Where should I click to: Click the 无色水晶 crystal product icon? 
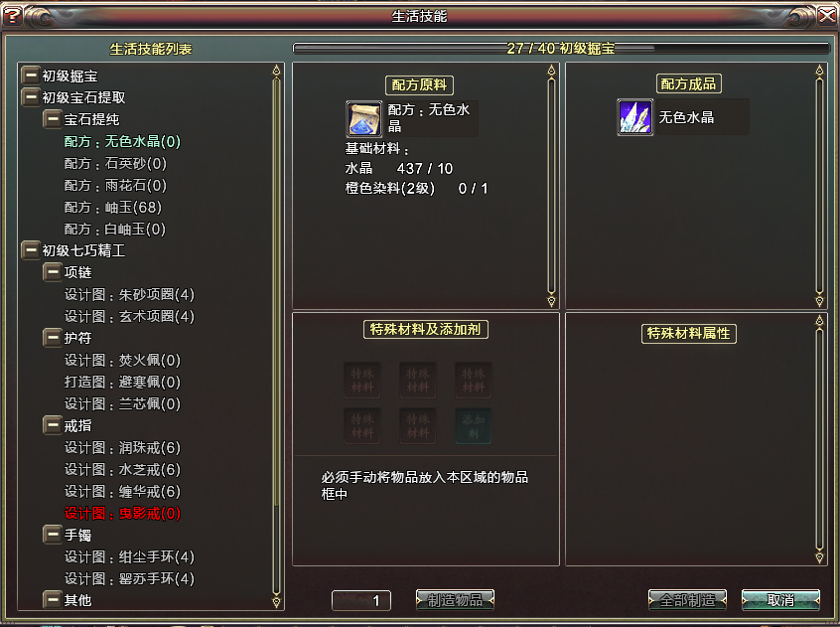tap(634, 117)
